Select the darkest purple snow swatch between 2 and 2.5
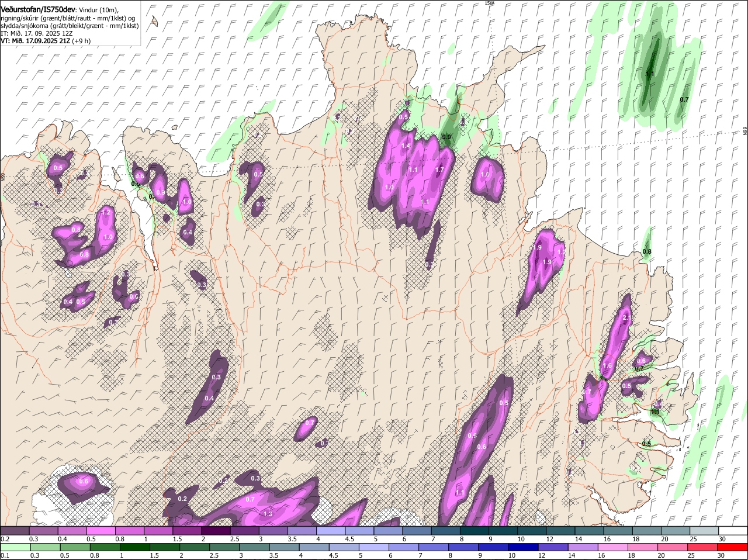The height and width of the screenshot is (560, 748). (x=216, y=531)
